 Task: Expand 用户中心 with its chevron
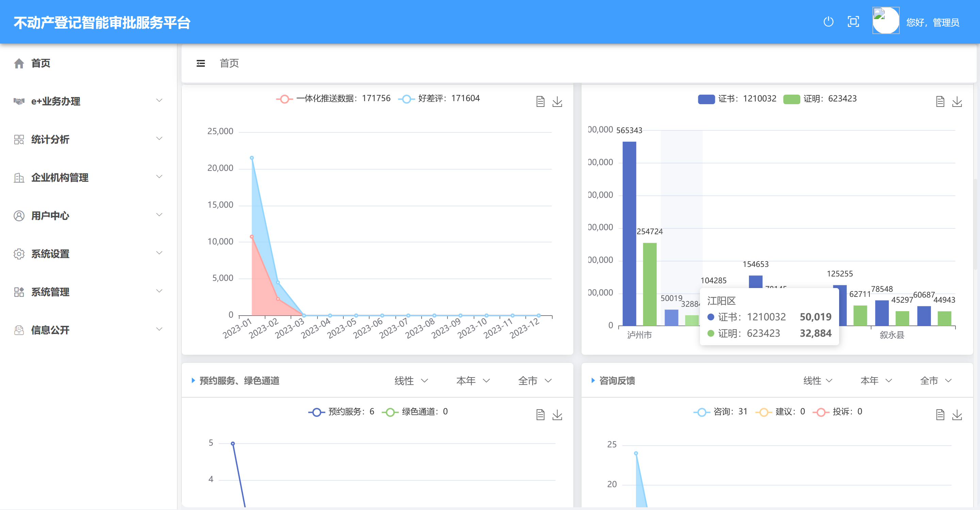click(159, 215)
